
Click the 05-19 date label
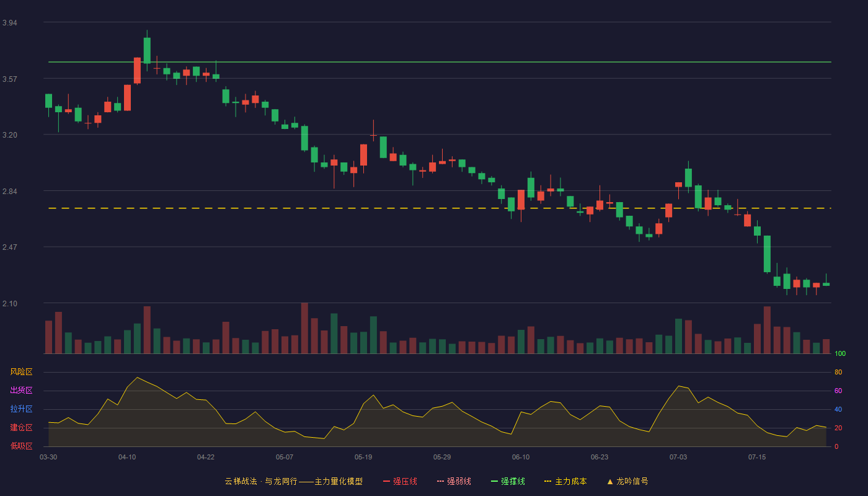click(363, 457)
